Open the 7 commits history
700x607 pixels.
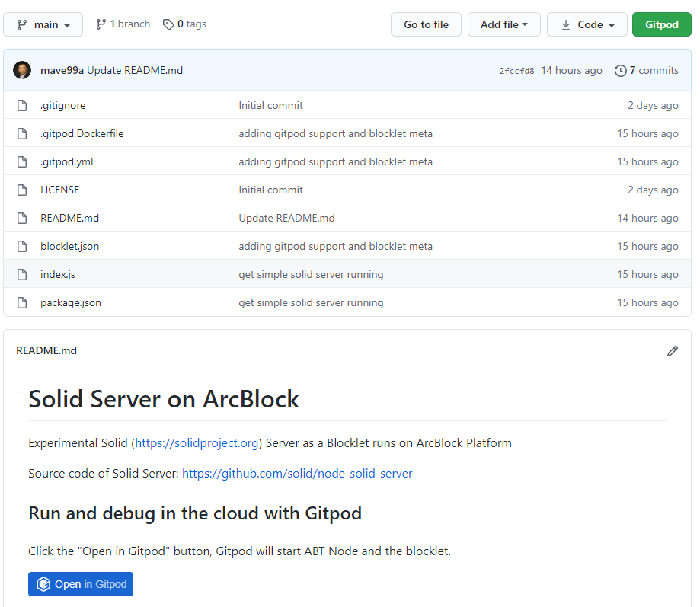(646, 70)
